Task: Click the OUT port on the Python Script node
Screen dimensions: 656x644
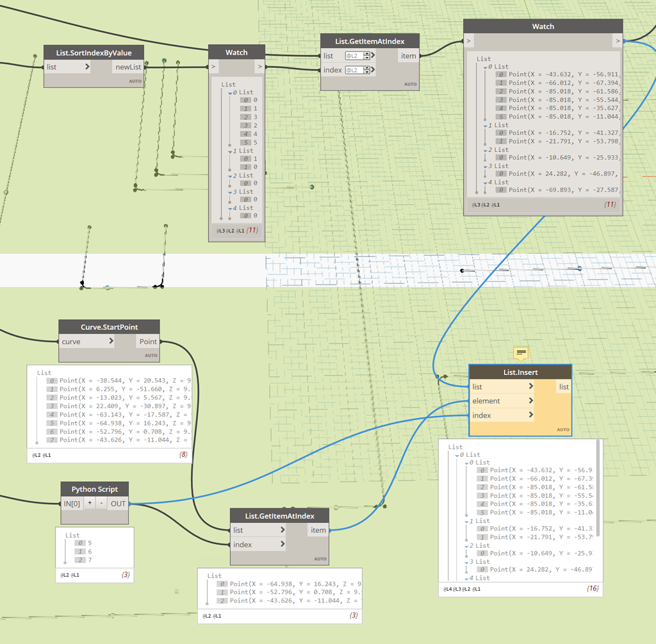Action: click(x=117, y=503)
